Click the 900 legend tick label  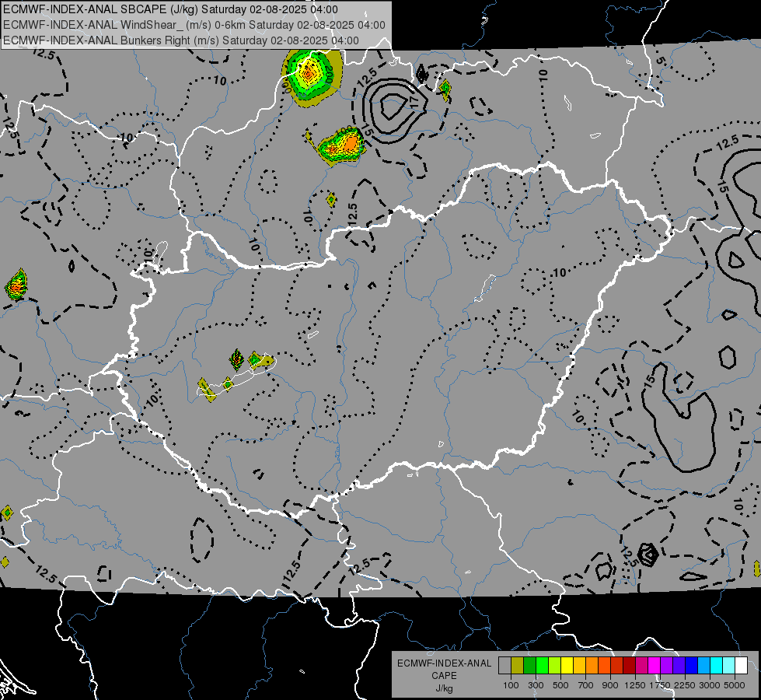610,685
